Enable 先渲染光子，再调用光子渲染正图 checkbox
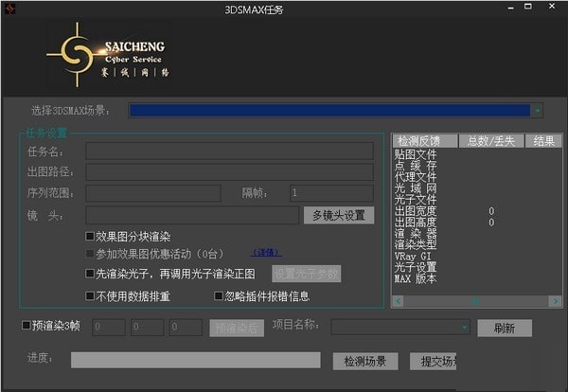568x392 pixels. pyautogui.click(x=90, y=273)
